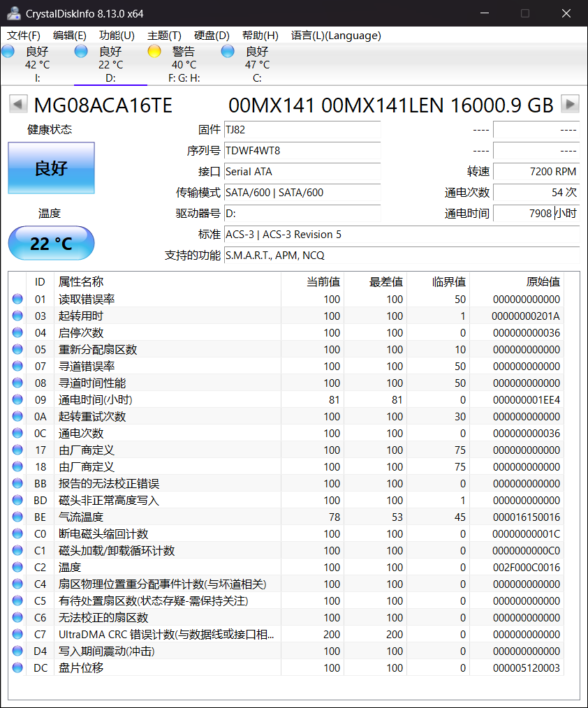Viewport: 588px width, 708px height.
Task: Open the 文件(F) menu
Action: (24, 36)
